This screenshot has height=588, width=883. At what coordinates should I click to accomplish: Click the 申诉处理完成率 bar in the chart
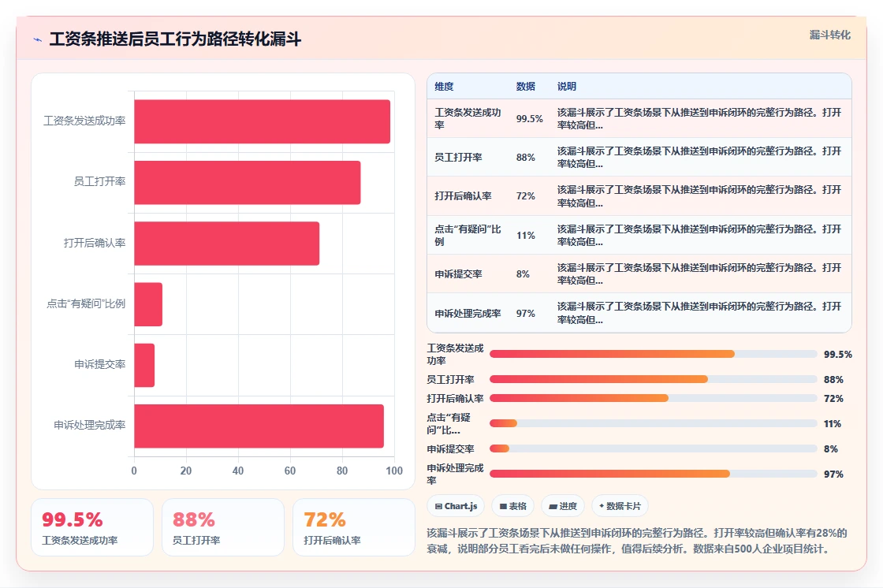click(x=259, y=426)
